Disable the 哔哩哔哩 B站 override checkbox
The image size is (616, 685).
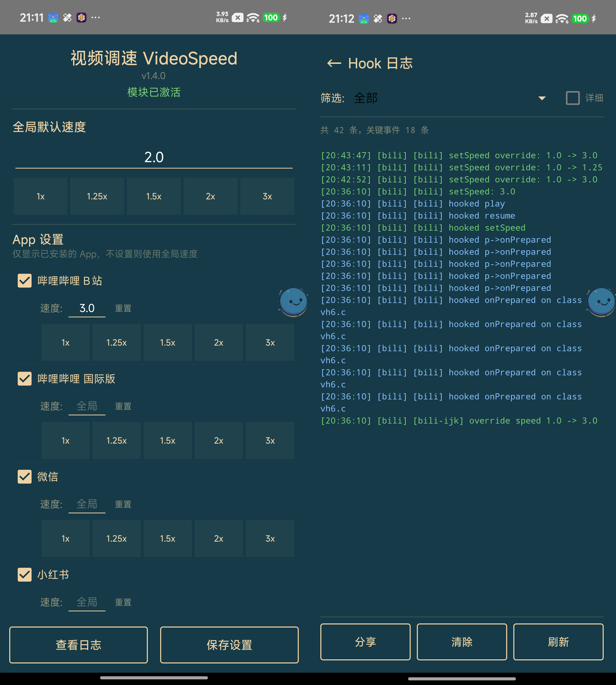24,281
